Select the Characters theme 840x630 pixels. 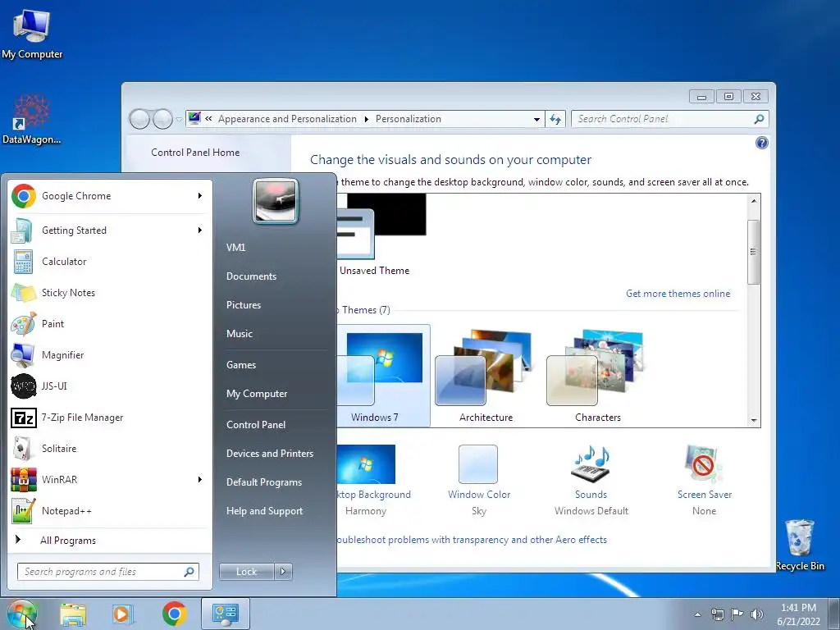click(598, 376)
